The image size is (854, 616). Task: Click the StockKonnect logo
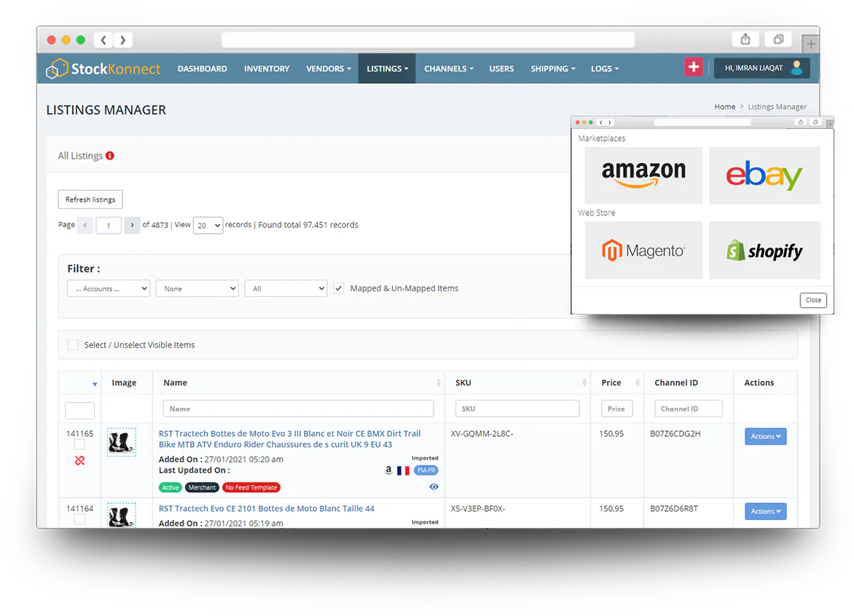click(x=103, y=68)
